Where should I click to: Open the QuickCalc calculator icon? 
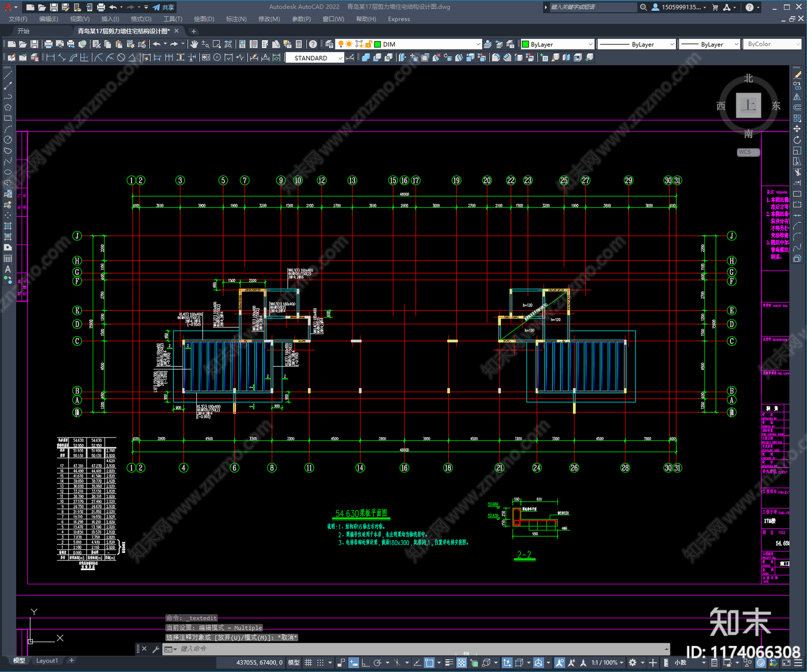pos(299,44)
